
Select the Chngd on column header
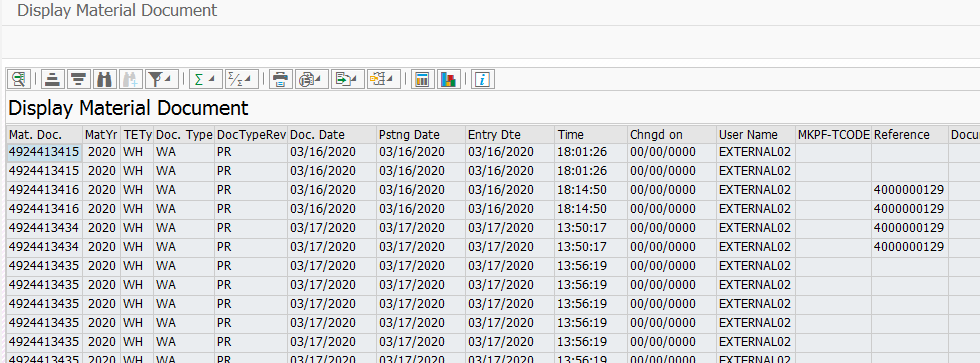[672, 134]
